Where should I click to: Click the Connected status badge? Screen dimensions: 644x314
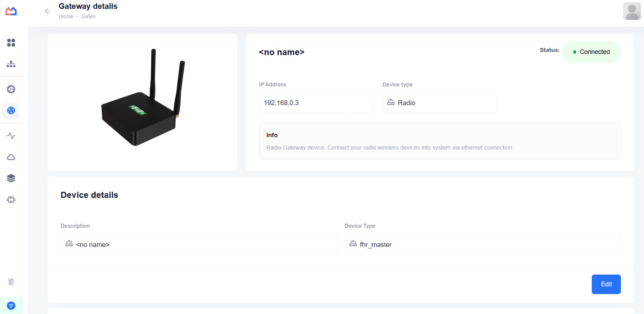pos(591,52)
